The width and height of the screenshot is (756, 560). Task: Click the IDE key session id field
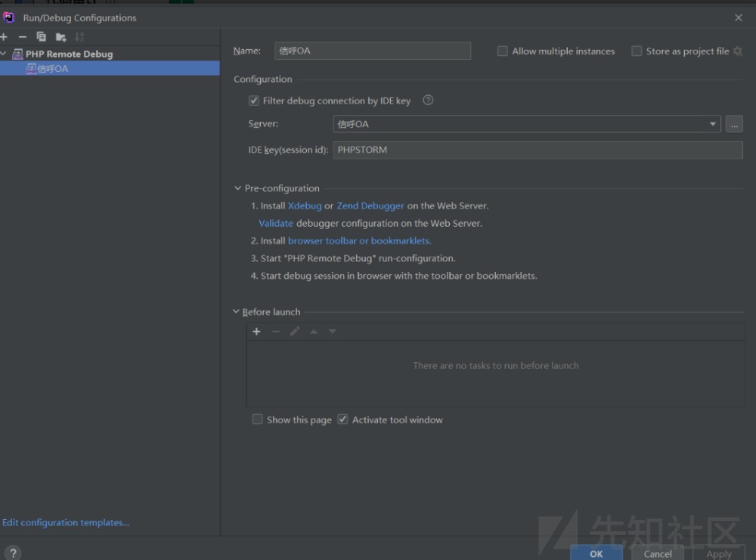pos(538,150)
